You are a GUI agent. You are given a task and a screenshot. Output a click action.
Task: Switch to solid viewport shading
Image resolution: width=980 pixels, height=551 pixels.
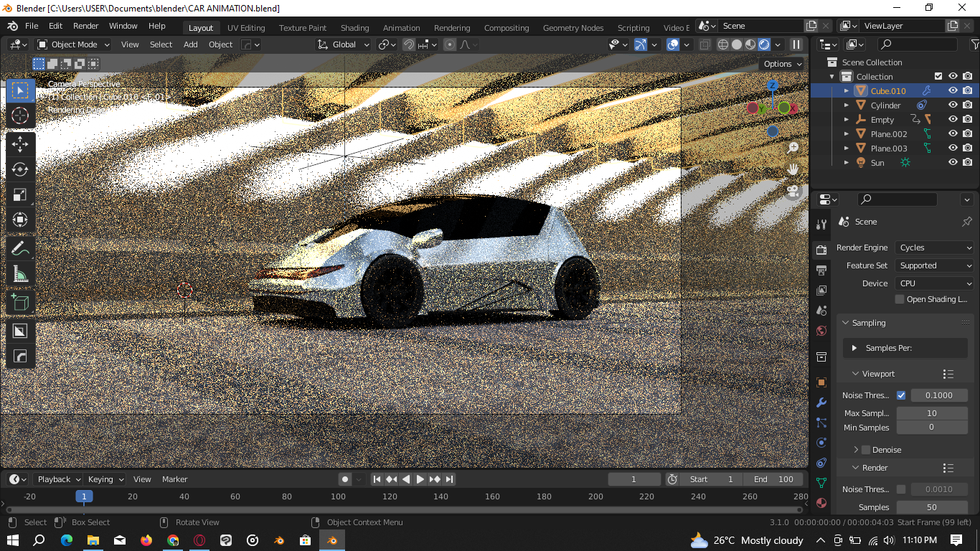(737, 44)
